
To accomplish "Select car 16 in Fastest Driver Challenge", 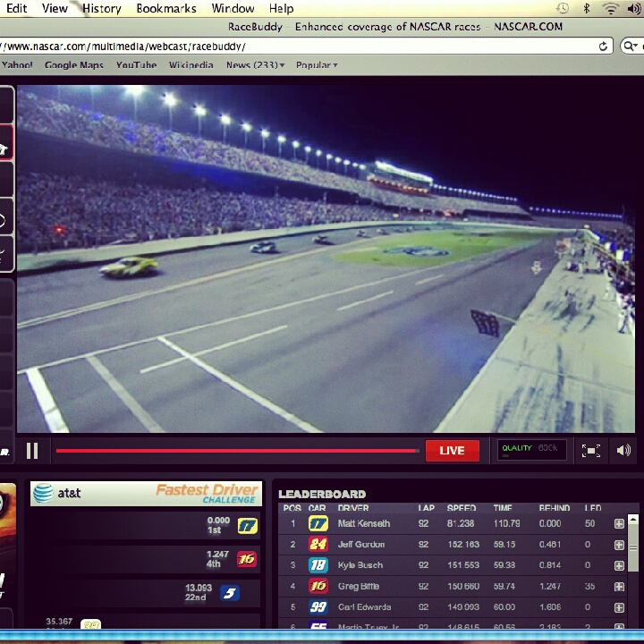I will pyautogui.click(x=247, y=559).
